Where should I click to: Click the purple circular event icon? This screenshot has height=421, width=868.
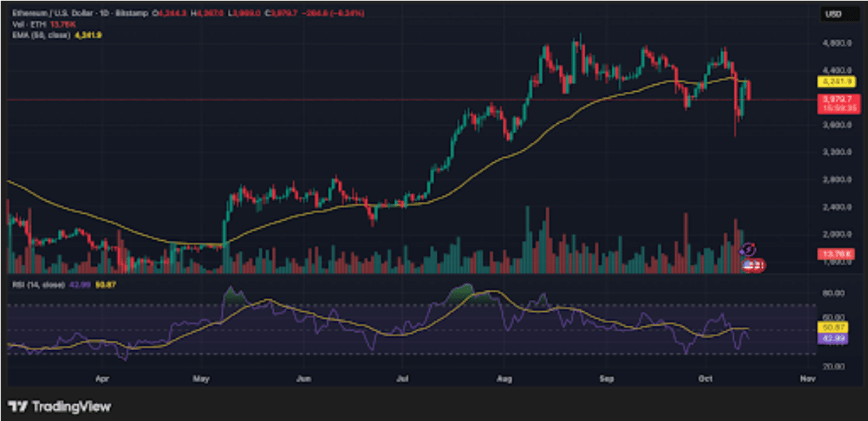click(x=748, y=249)
